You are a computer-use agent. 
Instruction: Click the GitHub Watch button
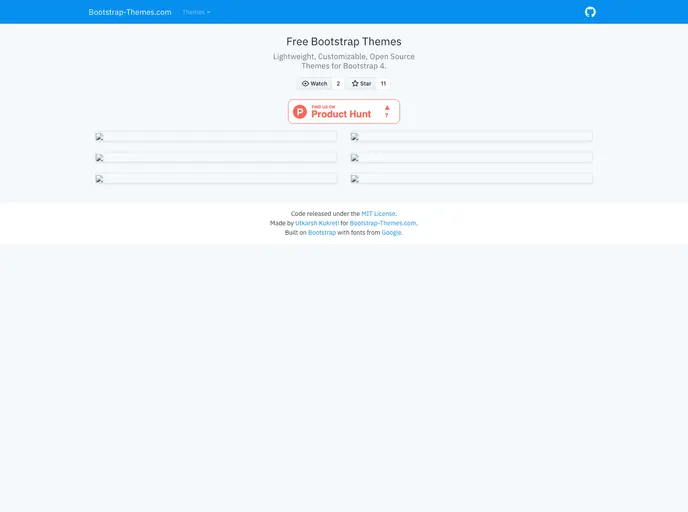pyautogui.click(x=315, y=83)
